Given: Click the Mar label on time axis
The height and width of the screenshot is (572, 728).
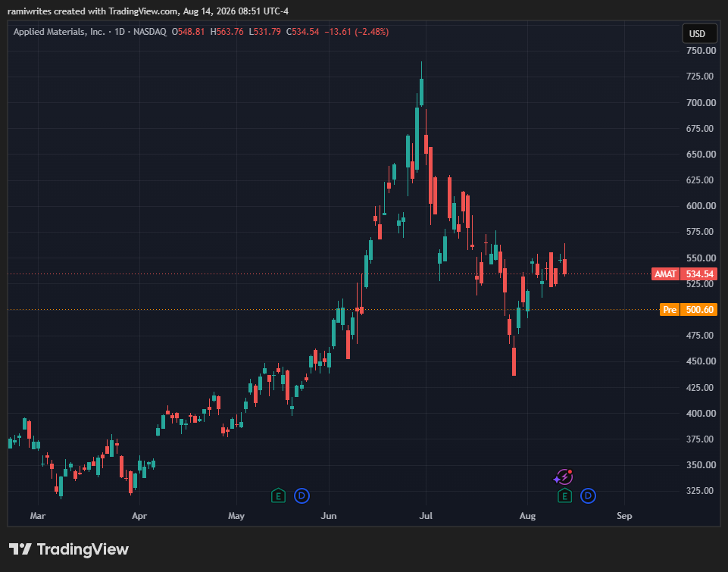Looking at the screenshot, I should point(38,516).
